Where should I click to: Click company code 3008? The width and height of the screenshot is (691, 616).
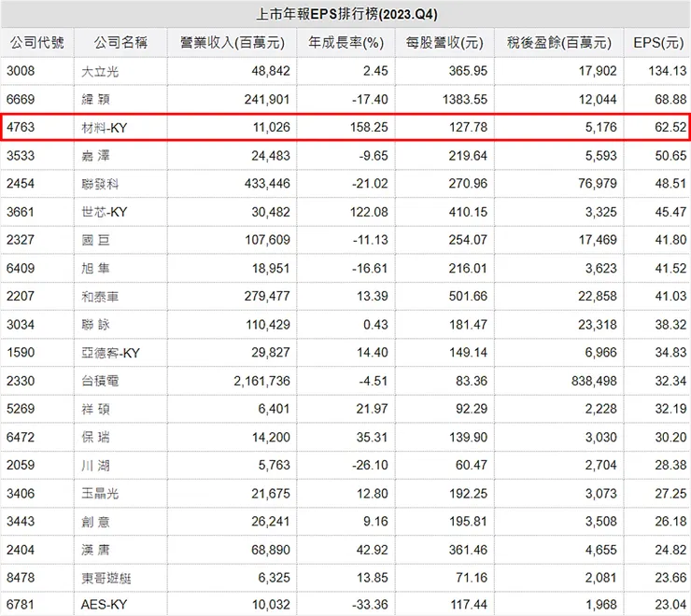pos(21,71)
